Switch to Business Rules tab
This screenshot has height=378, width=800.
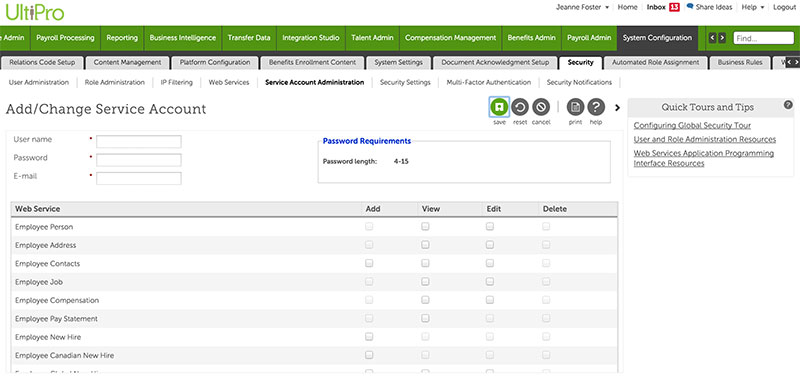tap(740, 63)
